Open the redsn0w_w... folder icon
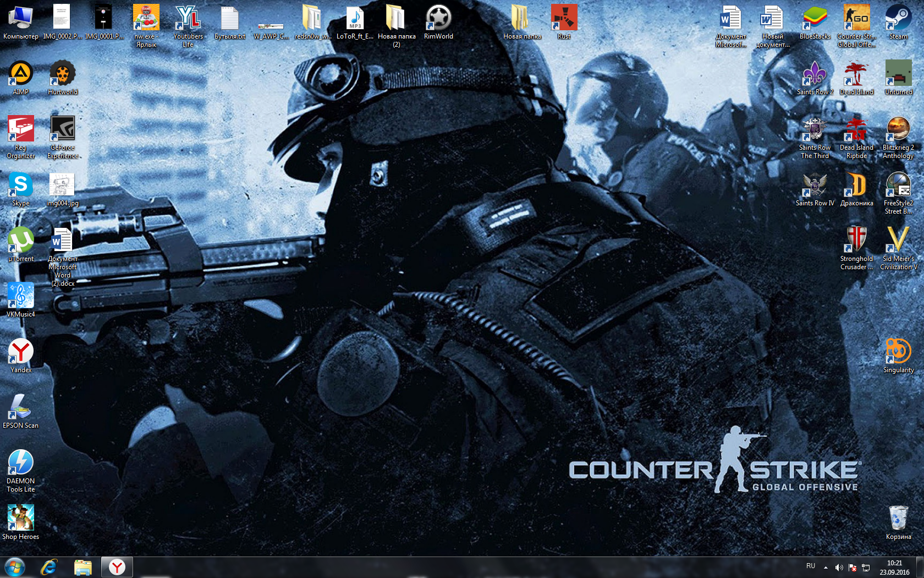Screen dimensions: 924x578 coord(313,22)
